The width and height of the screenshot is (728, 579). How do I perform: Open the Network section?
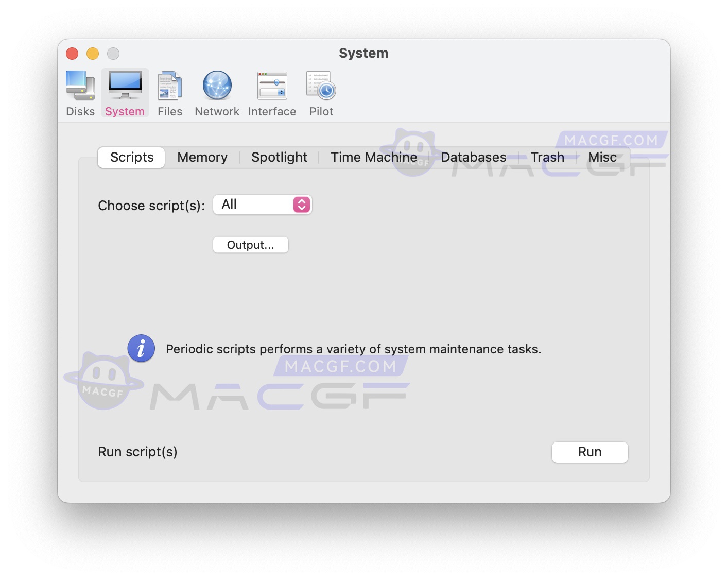coord(217,93)
